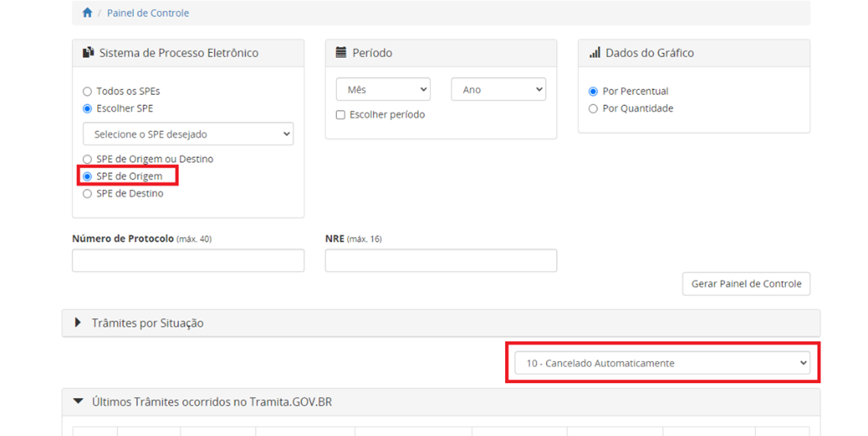
Task: Open the Cancelado Automaticamente status dropdown
Action: point(662,363)
